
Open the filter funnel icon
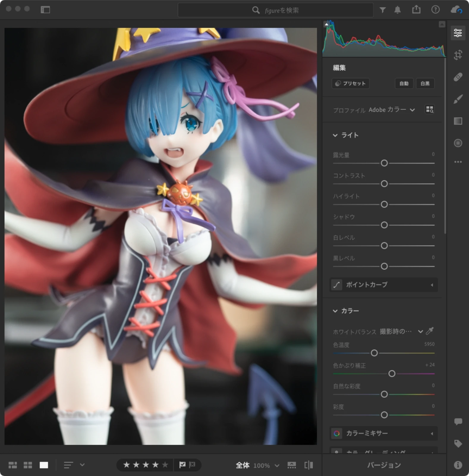pyautogui.click(x=383, y=10)
